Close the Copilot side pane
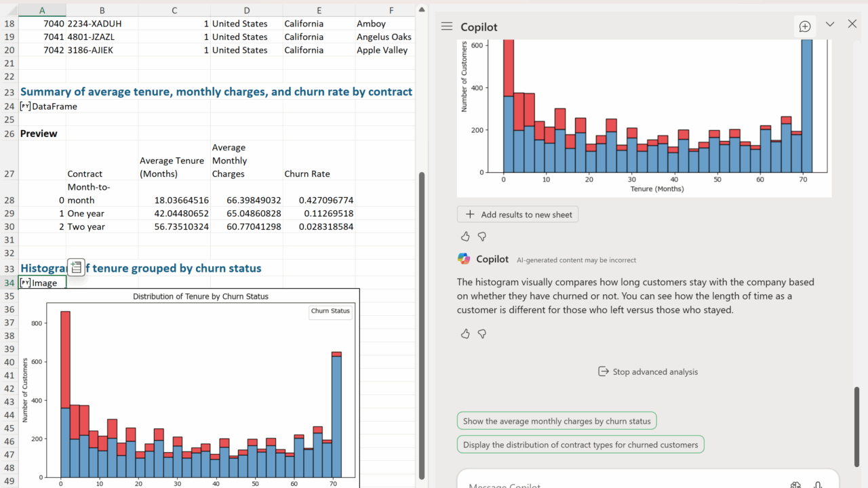 (852, 24)
